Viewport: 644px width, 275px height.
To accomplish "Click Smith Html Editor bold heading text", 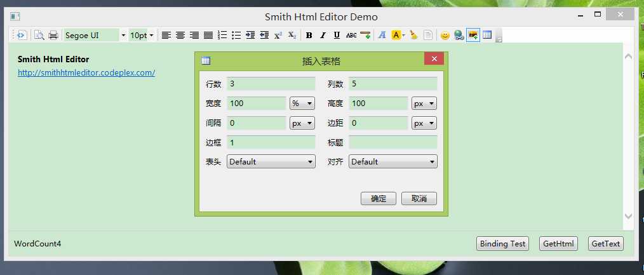I will (53, 60).
